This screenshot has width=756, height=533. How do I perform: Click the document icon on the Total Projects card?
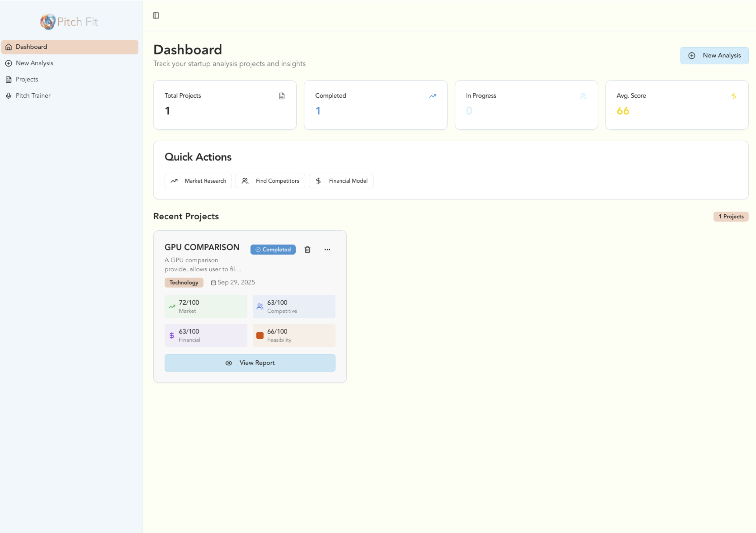282,96
